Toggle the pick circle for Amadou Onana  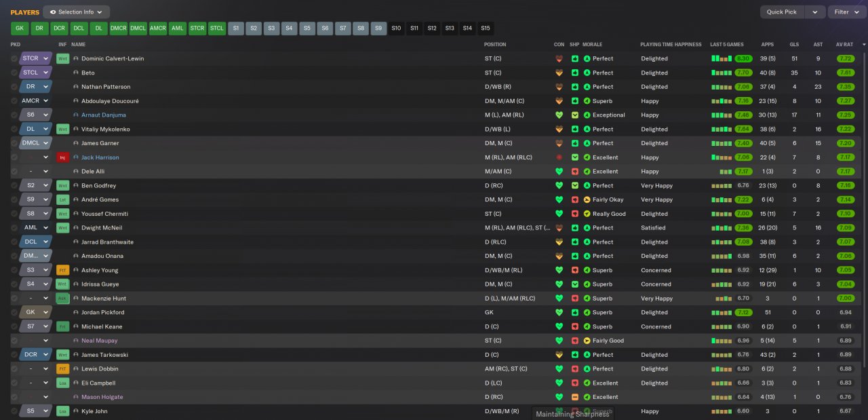[14, 256]
